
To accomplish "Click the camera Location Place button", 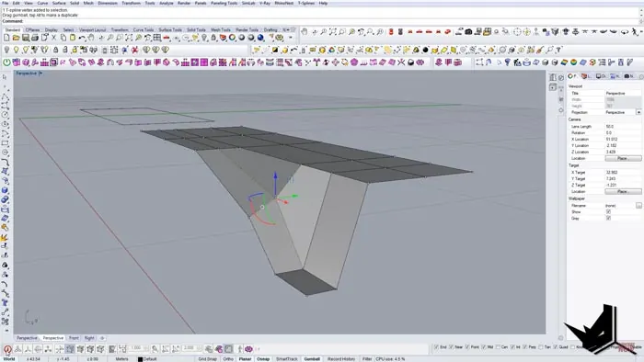I will (623, 158).
